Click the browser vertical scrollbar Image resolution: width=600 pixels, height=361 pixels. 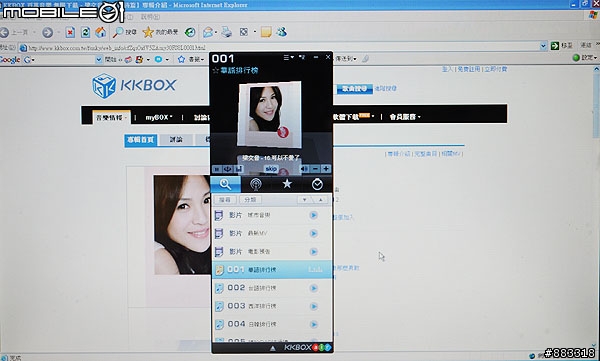(596, 207)
